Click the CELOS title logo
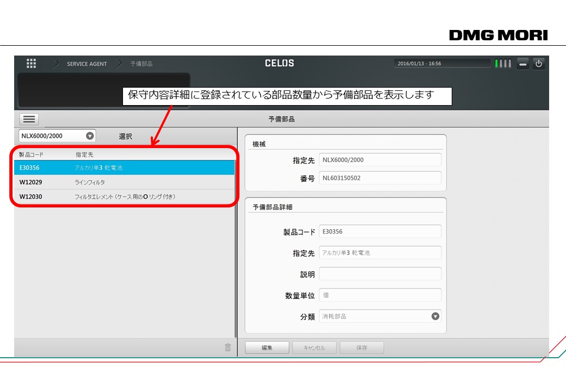Image resolution: width=566 pixels, height=392 pixels. pos(279,63)
